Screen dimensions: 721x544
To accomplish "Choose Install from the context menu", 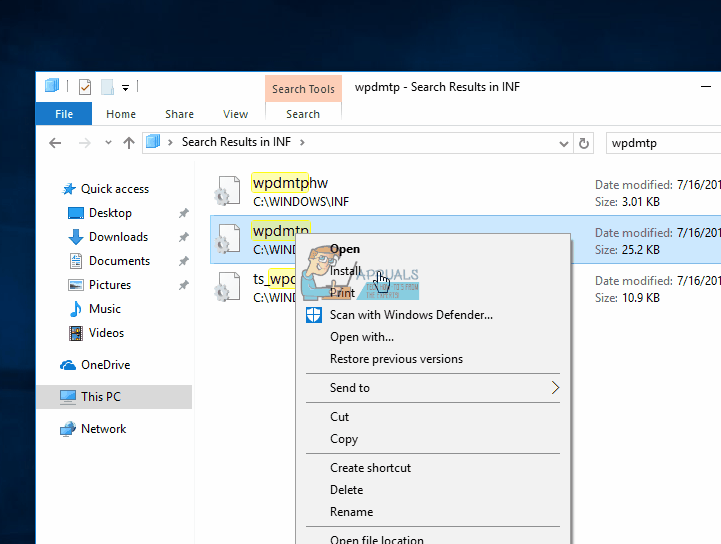I will point(346,271).
